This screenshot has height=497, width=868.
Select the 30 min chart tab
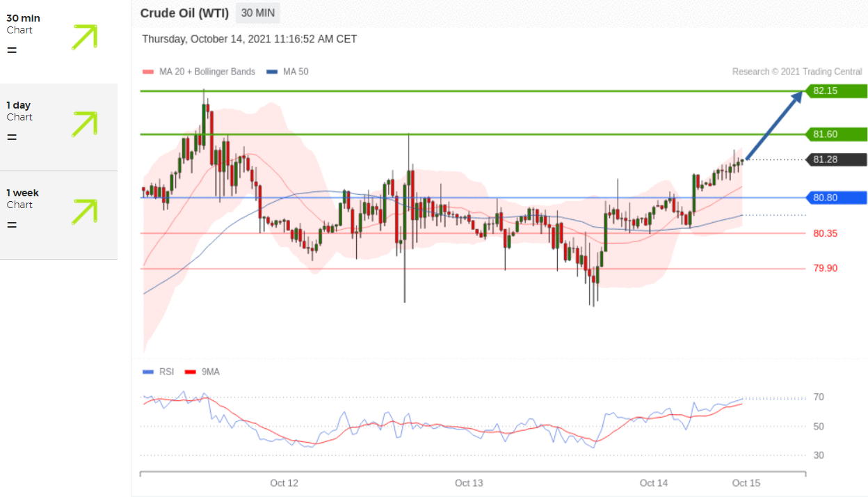tap(58, 42)
